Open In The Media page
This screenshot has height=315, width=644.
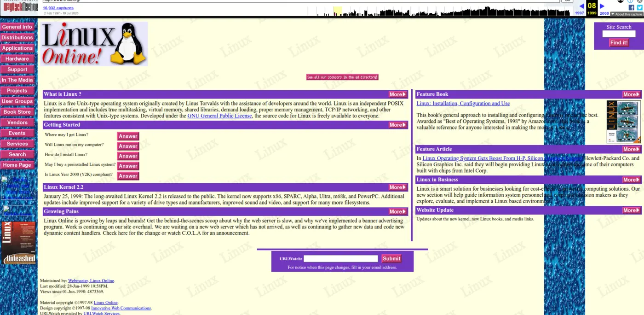pos(17,80)
